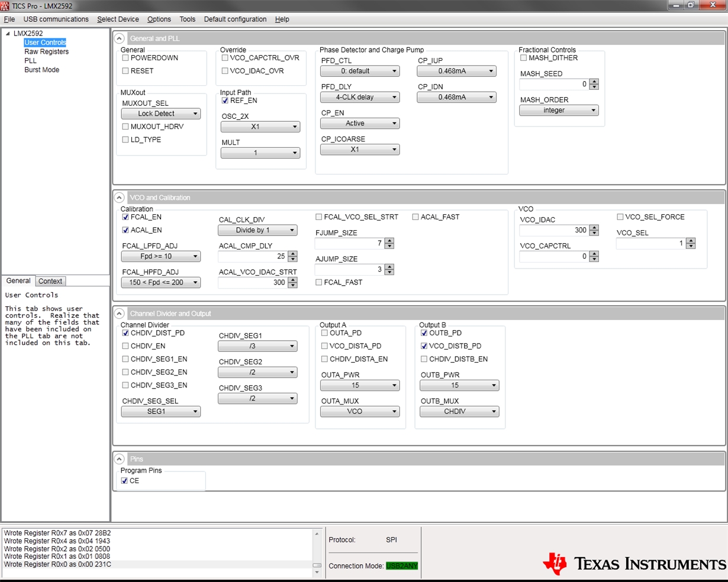Screen dimensions: 728x582
Task: Uncheck the CE program pin checkbox
Action: click(124, 481)
